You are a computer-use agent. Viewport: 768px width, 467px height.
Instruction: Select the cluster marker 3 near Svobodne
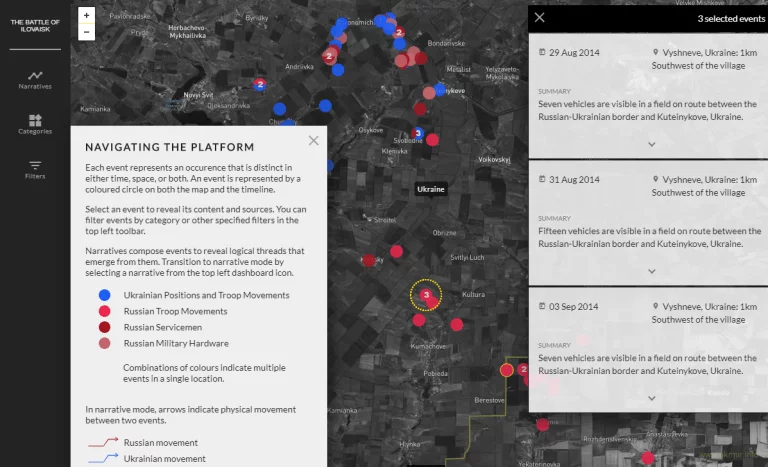point(418,133)
